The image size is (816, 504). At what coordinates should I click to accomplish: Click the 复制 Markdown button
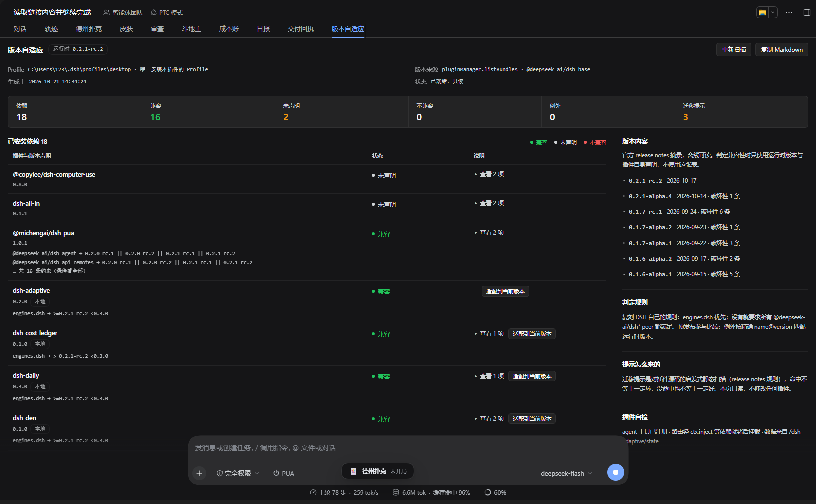[x=782, y=50]
